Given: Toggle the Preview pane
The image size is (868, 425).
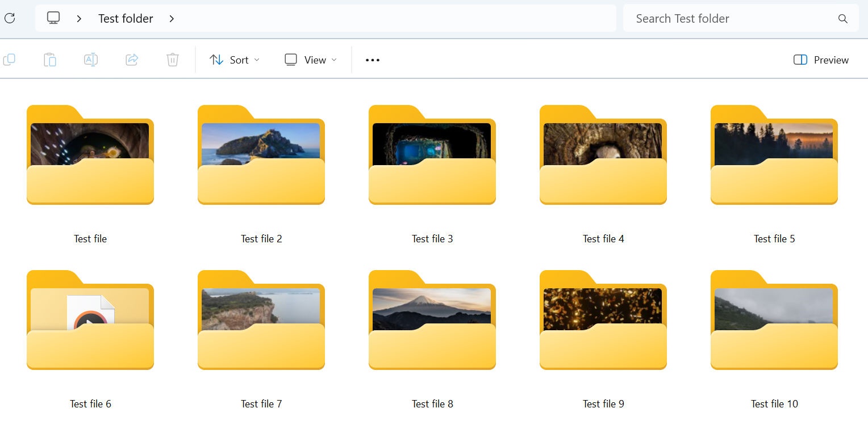Looking at the screenshot, I should [821, 60].
